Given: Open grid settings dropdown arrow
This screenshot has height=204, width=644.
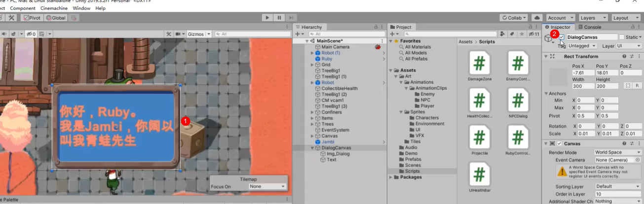Looking at the screenshot, I should [49, 34].
